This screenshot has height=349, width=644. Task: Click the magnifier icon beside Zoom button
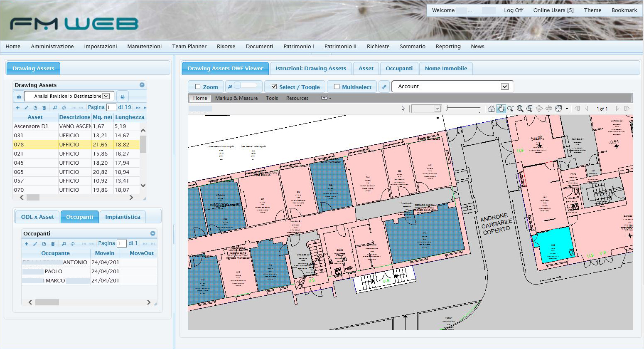pyautogui.click(x=230, y=87)
